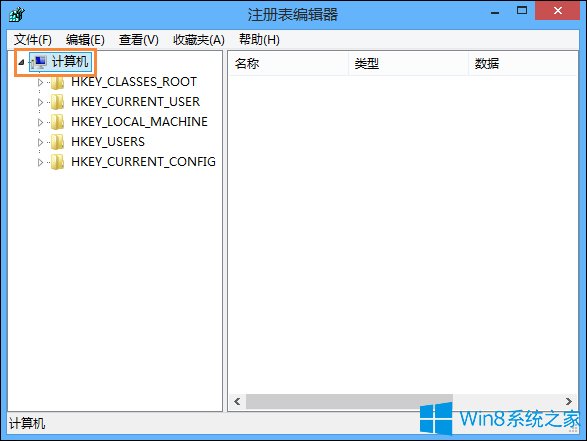Click the horizontal scrollbar right arrow

569,401
